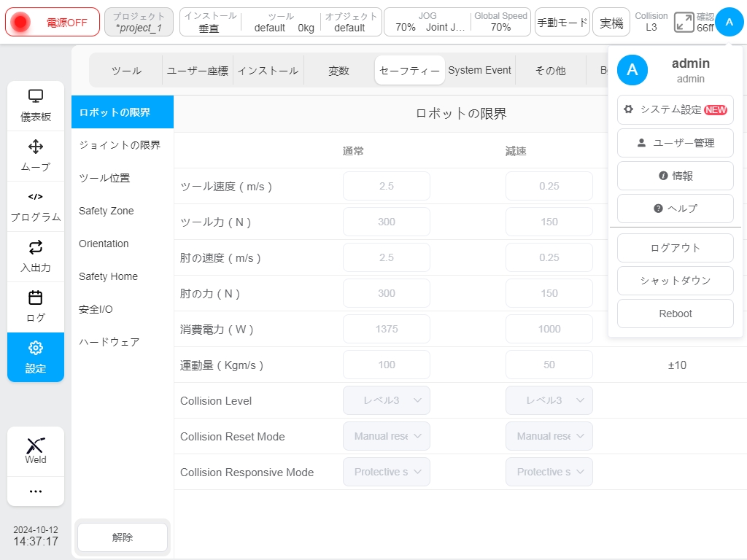The width and height of the screenshot is (747, 560).
Task: Click the 減速 運動量 field showing 50
Action: click(549, 365)
